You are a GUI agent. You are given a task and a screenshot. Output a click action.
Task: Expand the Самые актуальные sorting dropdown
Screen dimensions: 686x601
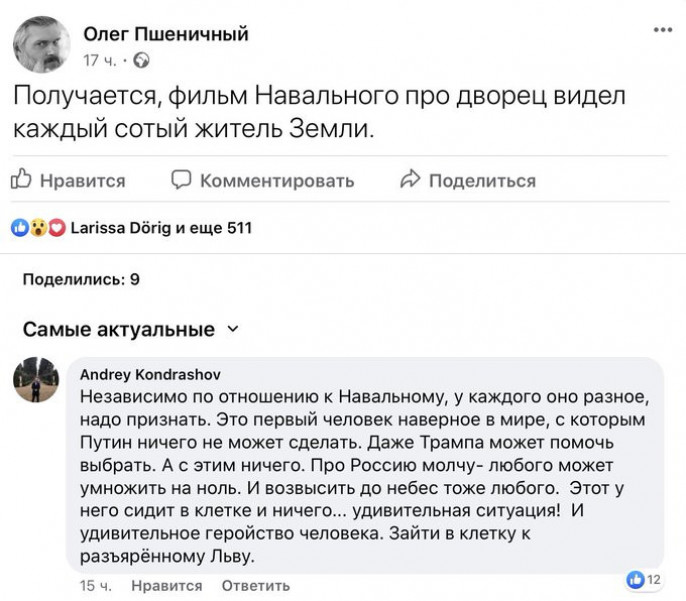(x=234, y=329)
